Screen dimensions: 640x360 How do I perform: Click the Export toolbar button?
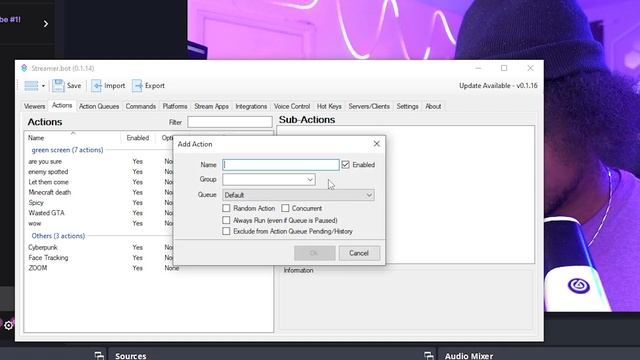pos(149,86)
